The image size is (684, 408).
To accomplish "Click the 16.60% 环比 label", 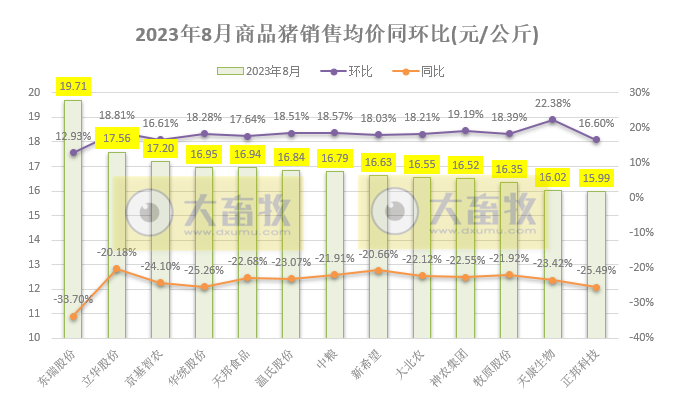I will (596, 123).
